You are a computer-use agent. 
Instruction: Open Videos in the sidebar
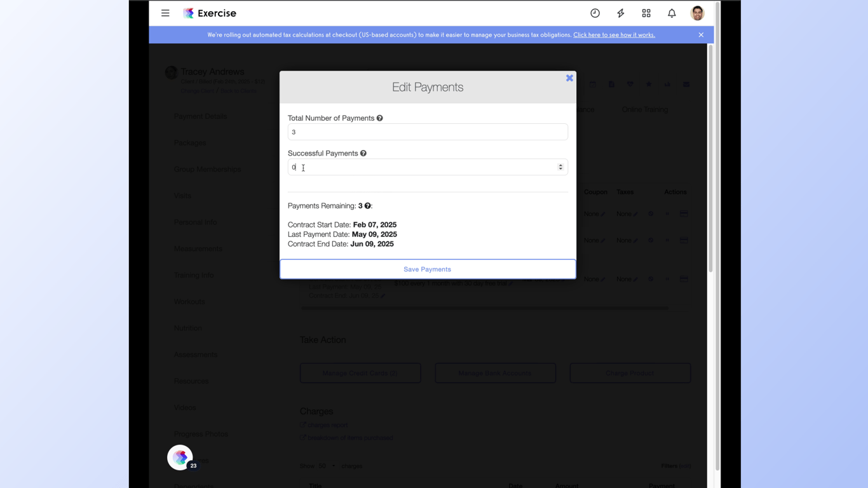click(185, 407)
